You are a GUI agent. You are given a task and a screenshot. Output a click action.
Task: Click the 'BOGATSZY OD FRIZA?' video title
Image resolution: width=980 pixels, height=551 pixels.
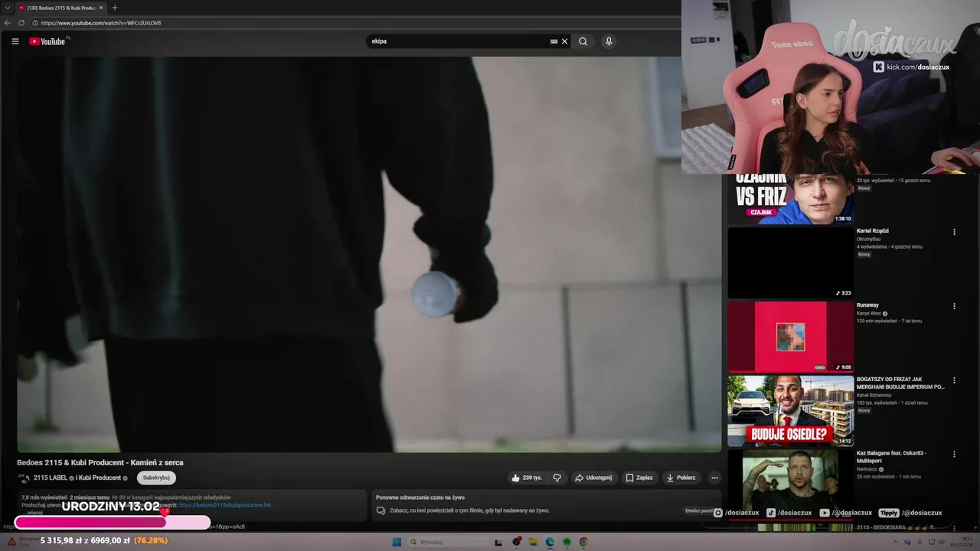(x=900, y=383)
